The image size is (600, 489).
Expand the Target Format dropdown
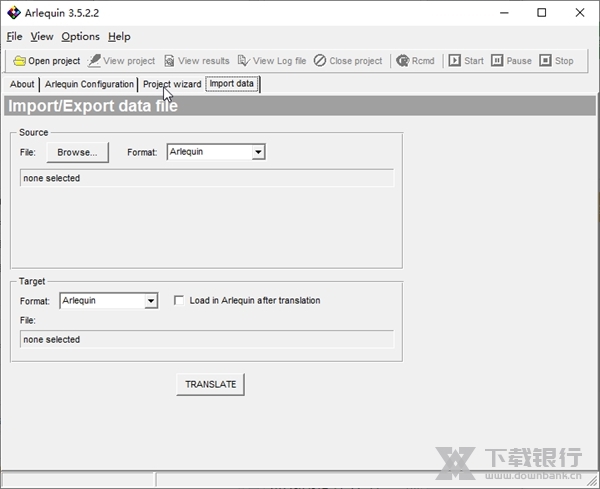pos(151,300)
